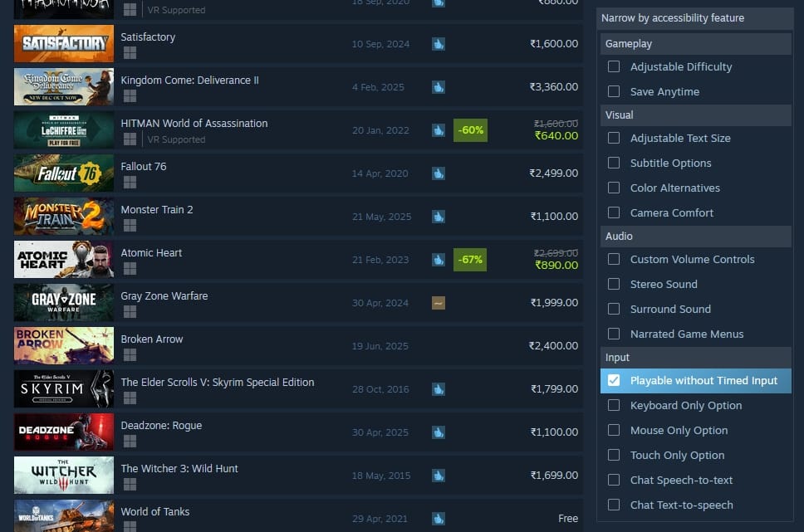
Task: Uncheck Playable without Timed Input
Action: 614,380
